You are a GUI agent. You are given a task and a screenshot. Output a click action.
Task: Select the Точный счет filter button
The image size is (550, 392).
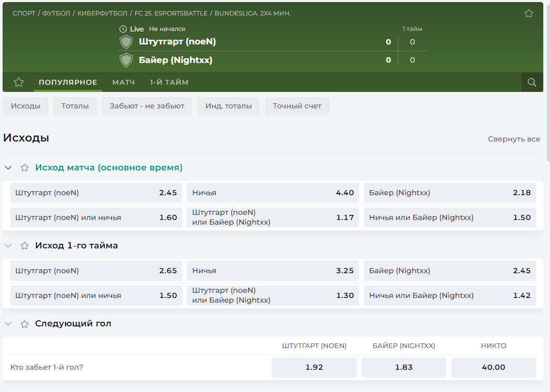tap(297, 106)
